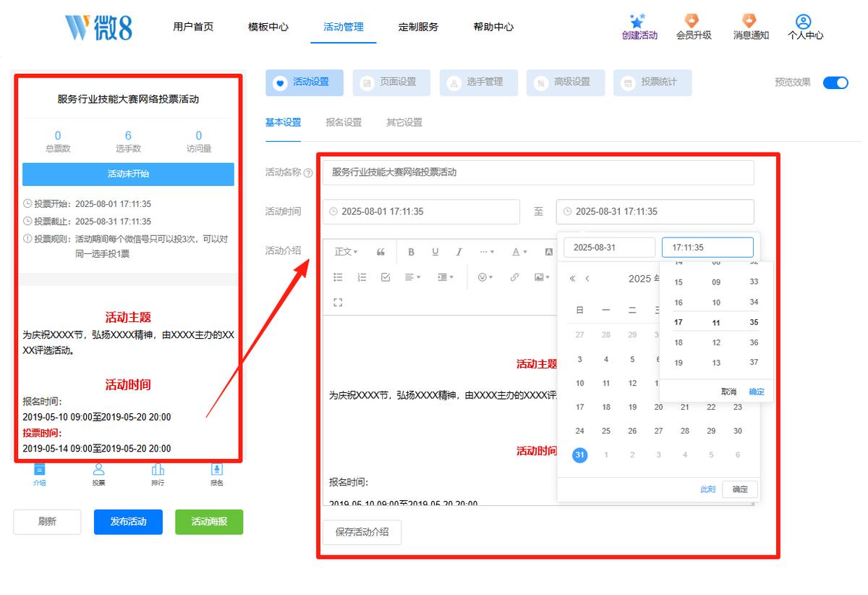
Task: Open 个人中心 profile icon
Action: click(x=803, y=21)
